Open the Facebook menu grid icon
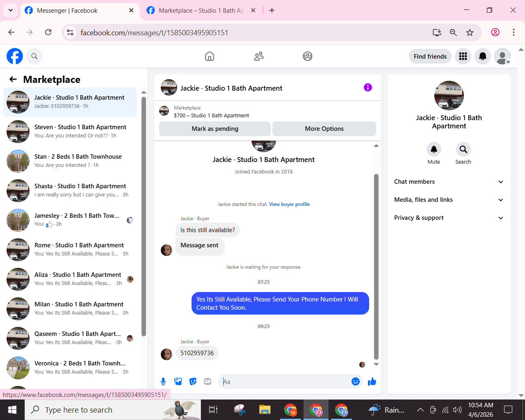 (463, 56)
